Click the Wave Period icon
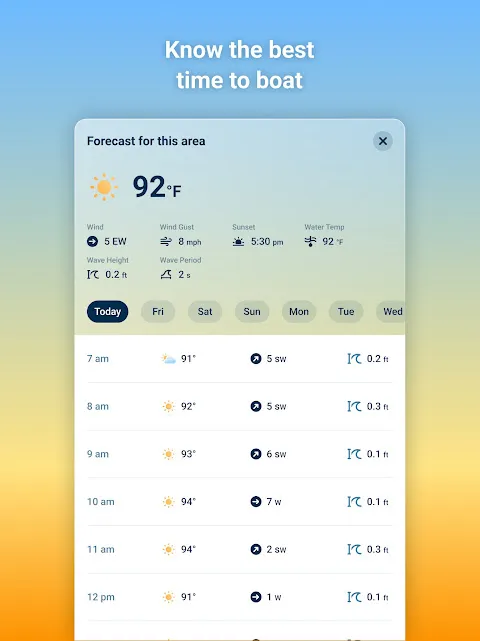The width and height of the screenshot is (480, 641). (x=166, y=274)
